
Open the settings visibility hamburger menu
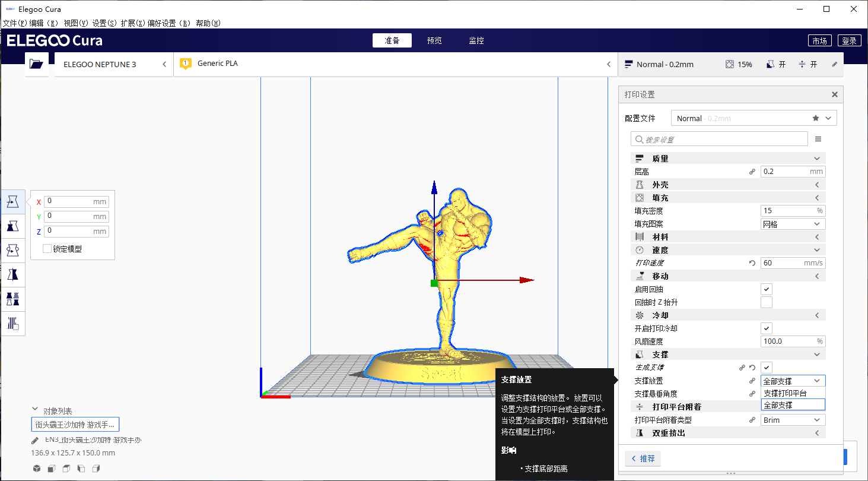coord(818,139)
